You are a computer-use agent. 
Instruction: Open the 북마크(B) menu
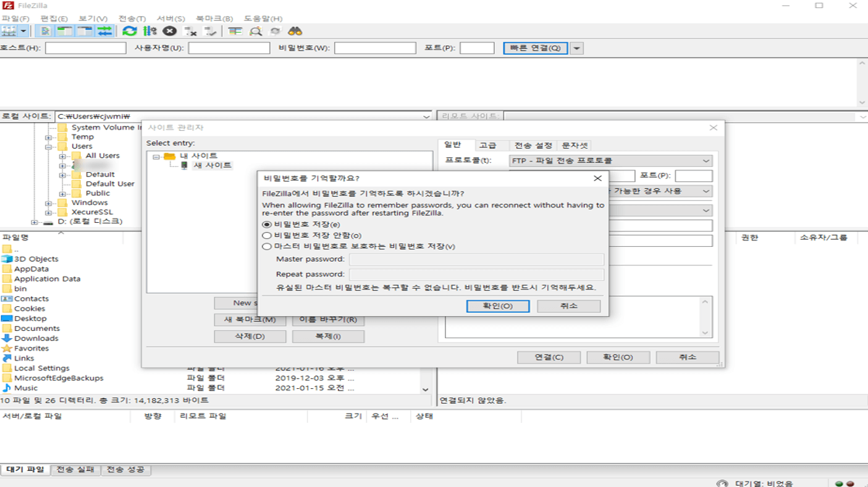click(214, 19)
